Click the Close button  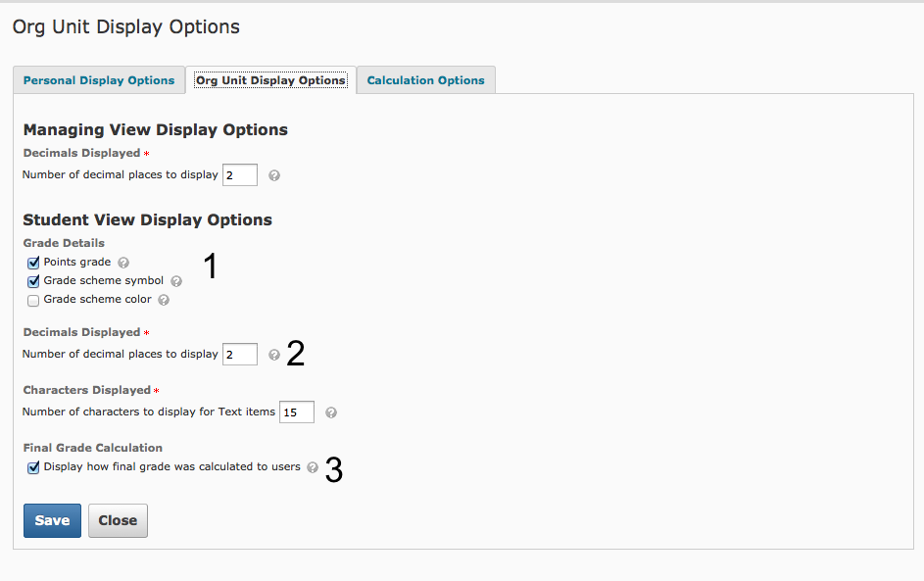click(118, 520)
